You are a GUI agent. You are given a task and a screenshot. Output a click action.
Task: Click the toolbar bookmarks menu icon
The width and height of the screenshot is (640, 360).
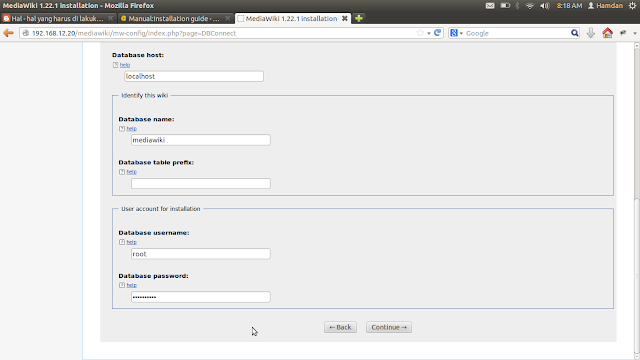click(x=623, y=33)
